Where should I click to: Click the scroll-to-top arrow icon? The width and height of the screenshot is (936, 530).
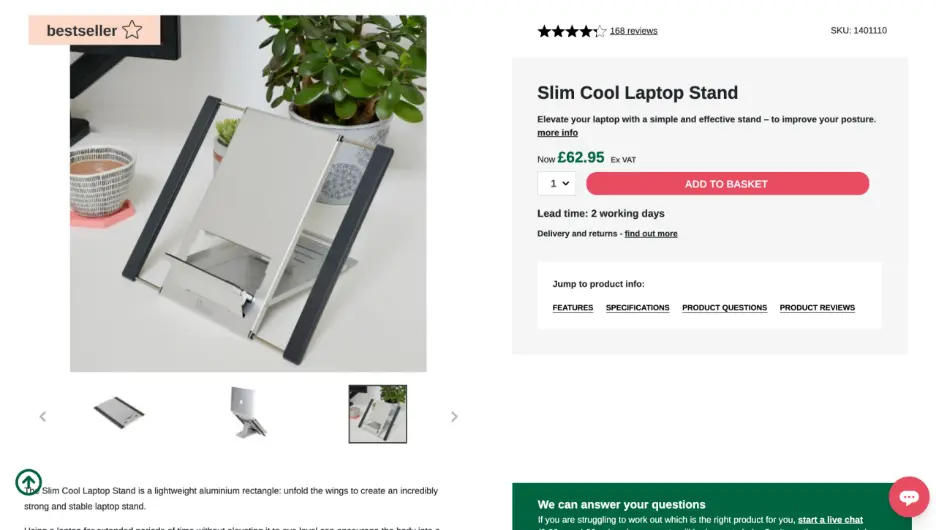[x=28, y=482]
